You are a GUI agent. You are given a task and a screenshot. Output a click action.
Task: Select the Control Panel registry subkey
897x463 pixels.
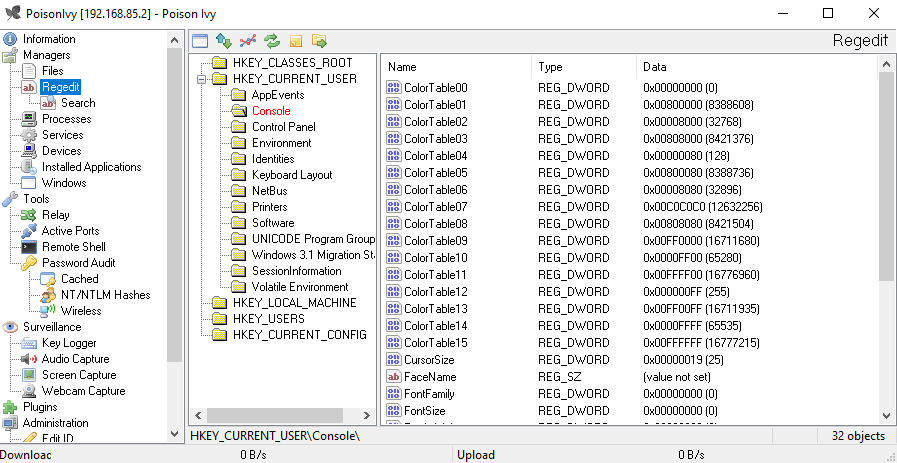[x=283, y=127]
